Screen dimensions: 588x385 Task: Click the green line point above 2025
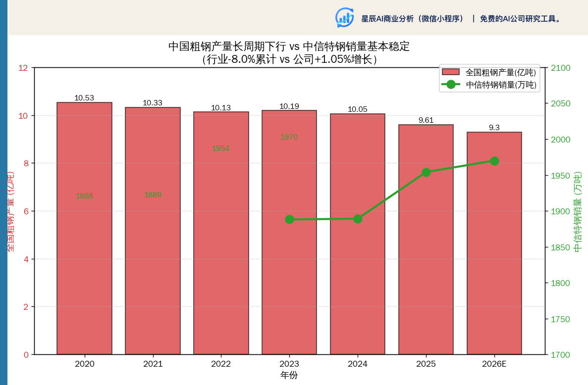(x=426, y=172)
